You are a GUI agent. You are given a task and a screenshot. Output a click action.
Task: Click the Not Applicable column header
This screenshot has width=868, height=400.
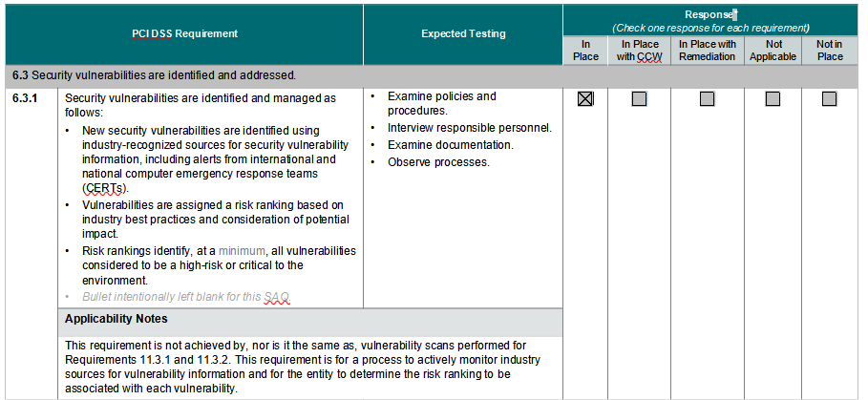pyautogui.click(x=773, y=51)
